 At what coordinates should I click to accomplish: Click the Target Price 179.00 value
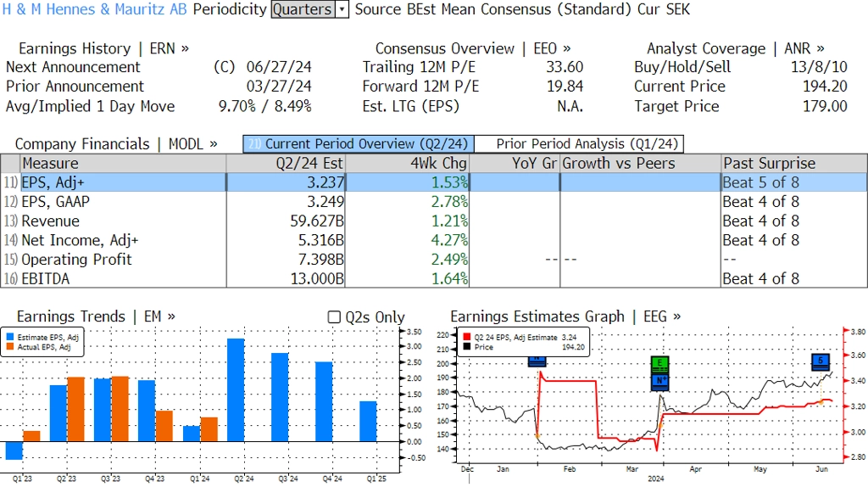tap(825, 106)
